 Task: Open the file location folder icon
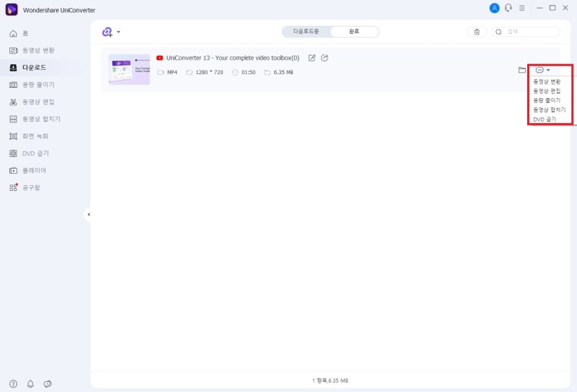tap(521, 70)
